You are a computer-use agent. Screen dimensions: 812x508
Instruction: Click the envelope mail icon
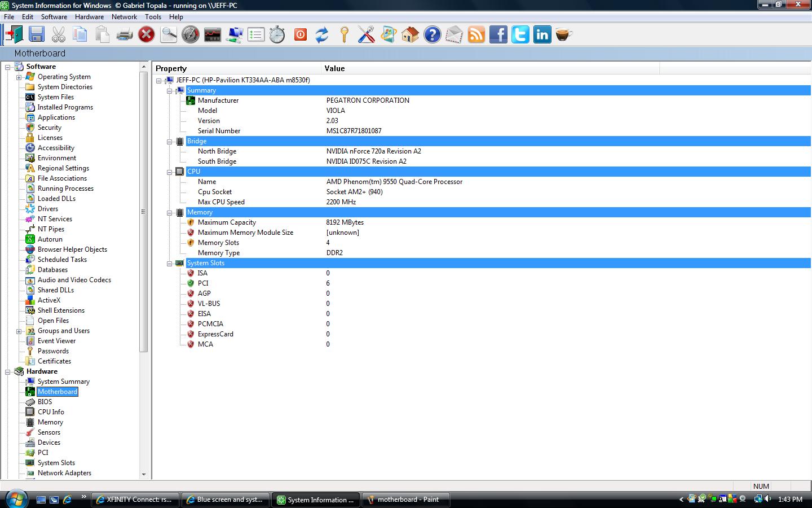click(x=454, y=35)
